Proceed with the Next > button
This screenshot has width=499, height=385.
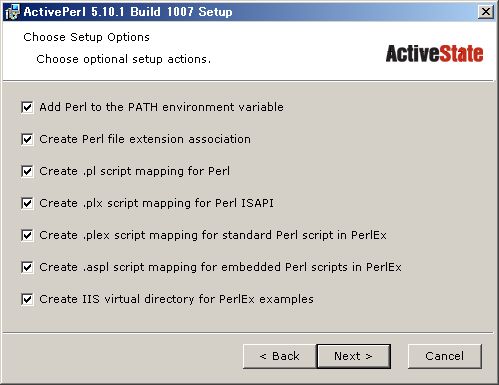coord(354,356)
